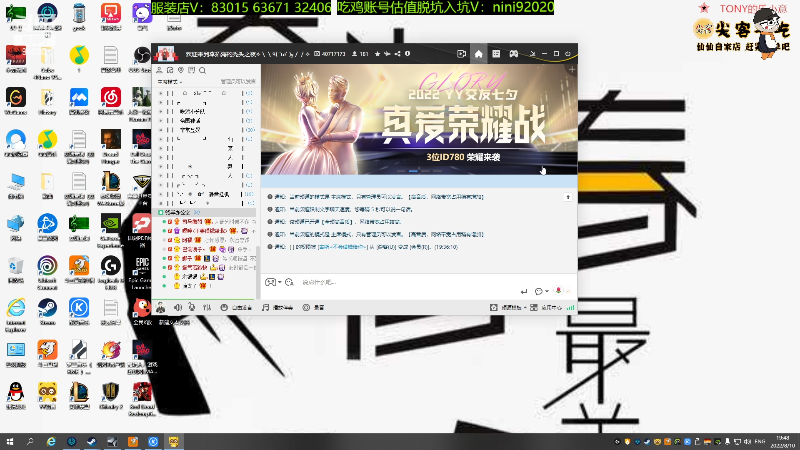Open the app center dropdown in bottom bar
This screenshot has width=800, height=450.
(x=545, y=308)
